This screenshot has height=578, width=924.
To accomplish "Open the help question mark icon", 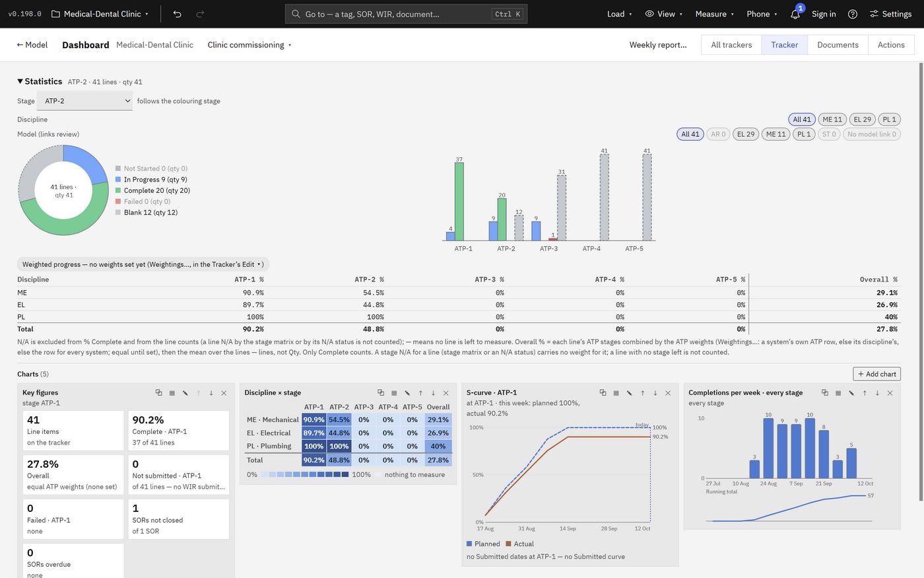I will 853,14.
